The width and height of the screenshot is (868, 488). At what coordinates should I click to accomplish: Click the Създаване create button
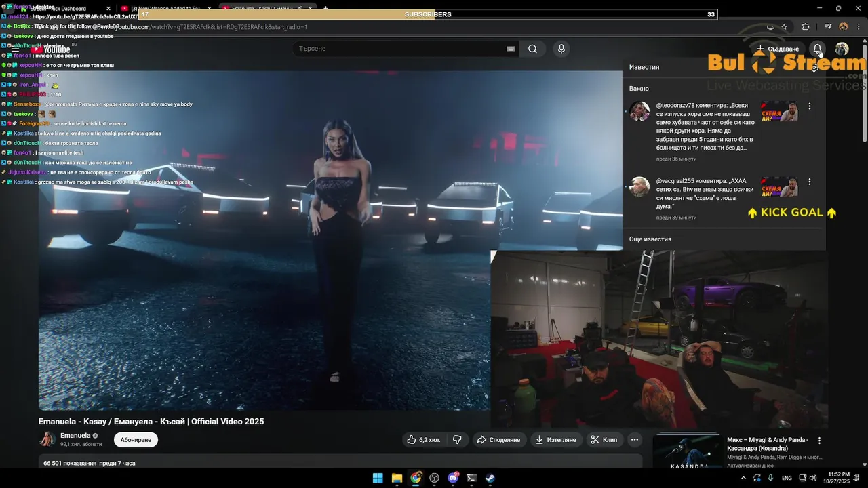coord(778,49)
